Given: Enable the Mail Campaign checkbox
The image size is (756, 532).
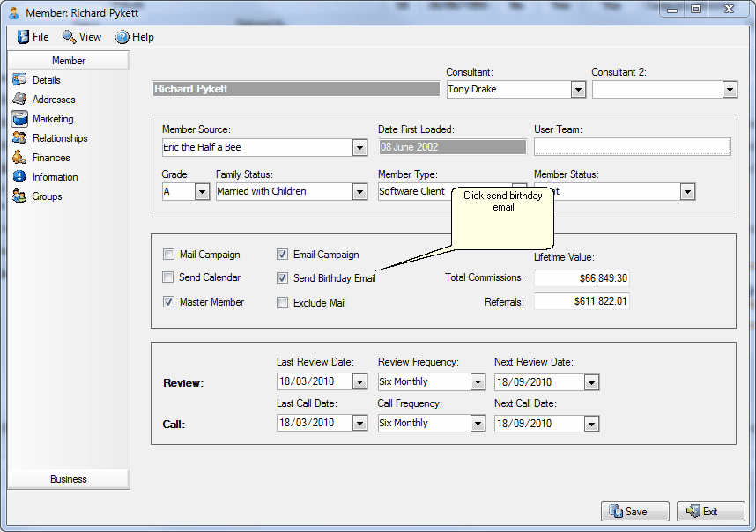Looking at the screenshot, I should pos(168,254).
